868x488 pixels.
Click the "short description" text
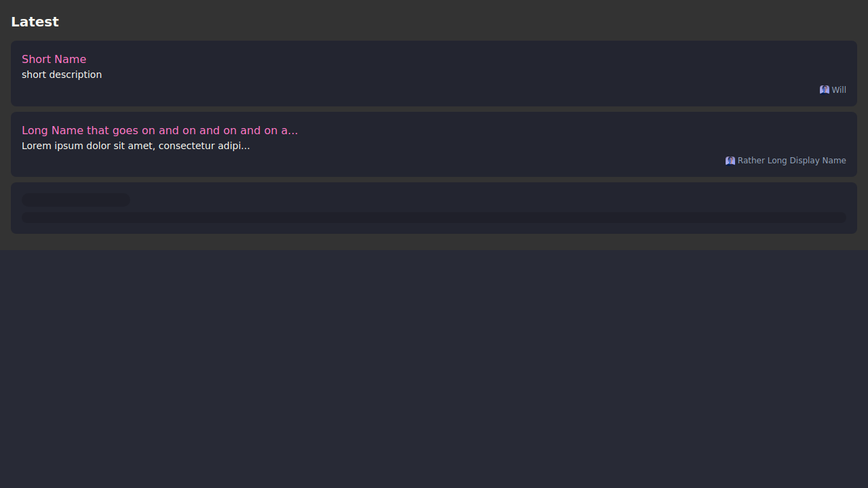(x=62, y=75)
